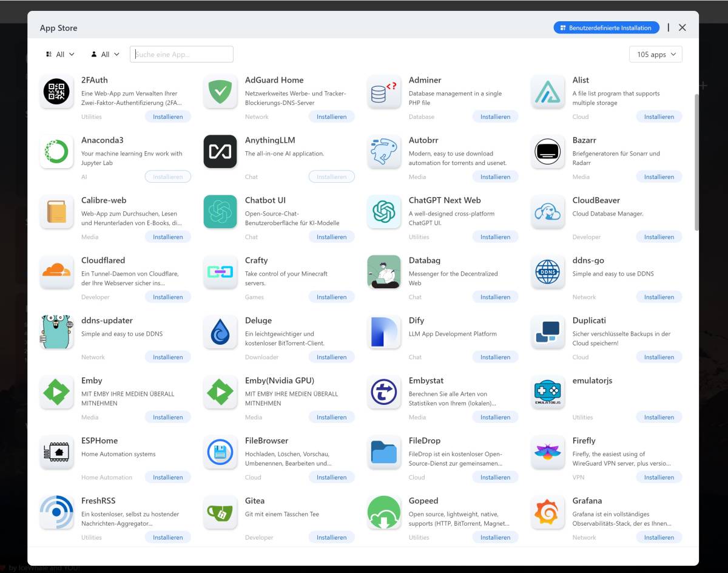Viewport: 728px width, 573px height.
Task: Select the ddns-go globe icon
Action: click(x=548, y=272)
